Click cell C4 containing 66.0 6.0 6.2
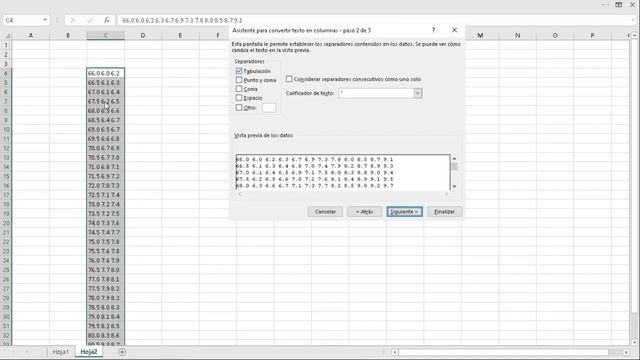640x360 pixels. pos(105,73)
